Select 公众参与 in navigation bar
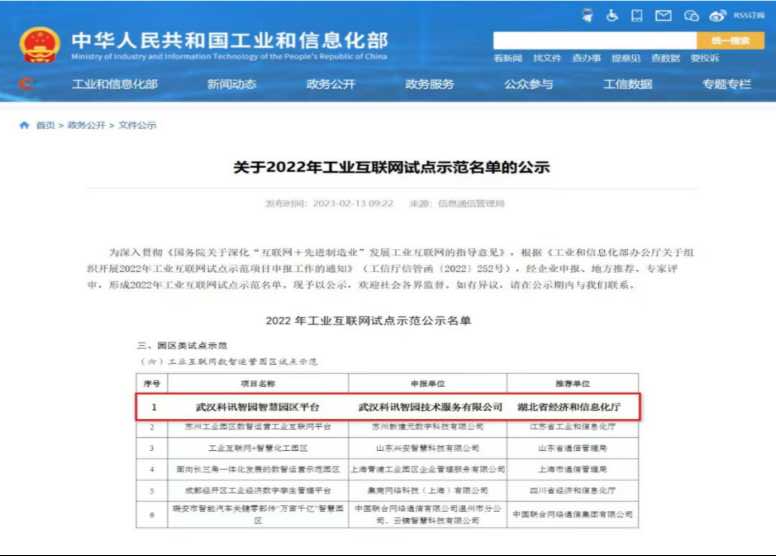Image resolution: width=776 pixels, height=556 pixels. (x=529, y=85)
